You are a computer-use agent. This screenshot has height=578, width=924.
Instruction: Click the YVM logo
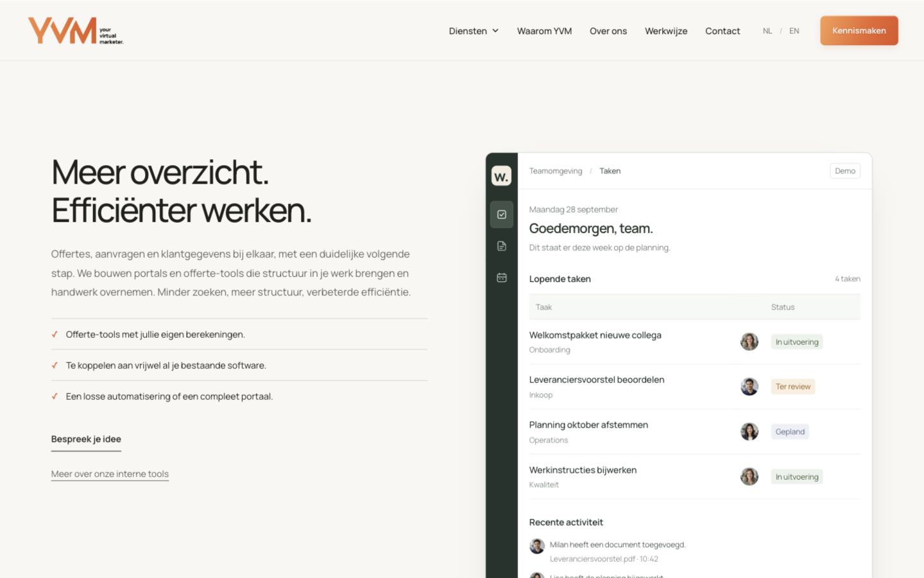pos(76,31)
